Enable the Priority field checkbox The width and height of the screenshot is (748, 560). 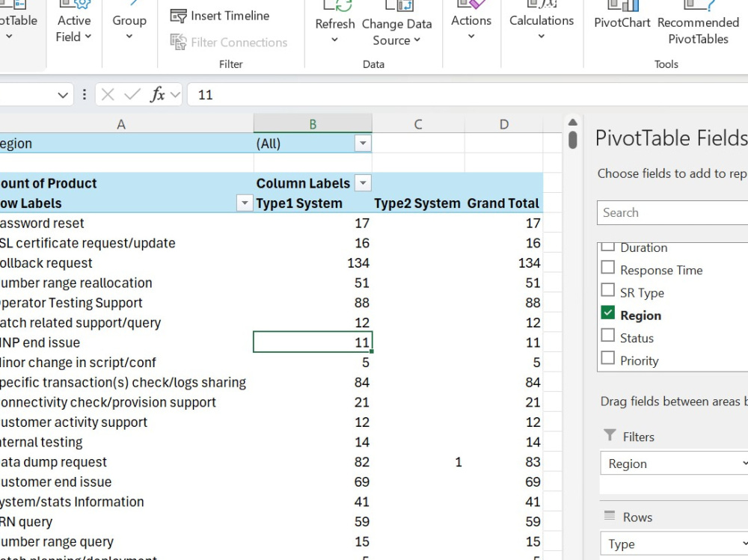(x=608, y=360)
